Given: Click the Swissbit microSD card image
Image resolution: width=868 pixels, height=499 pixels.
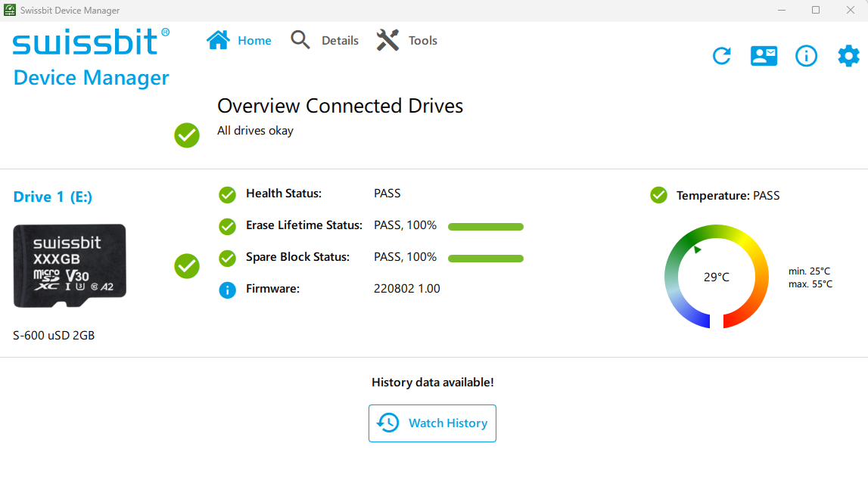Looking at the screenshot, I should [x=70, y=265].
